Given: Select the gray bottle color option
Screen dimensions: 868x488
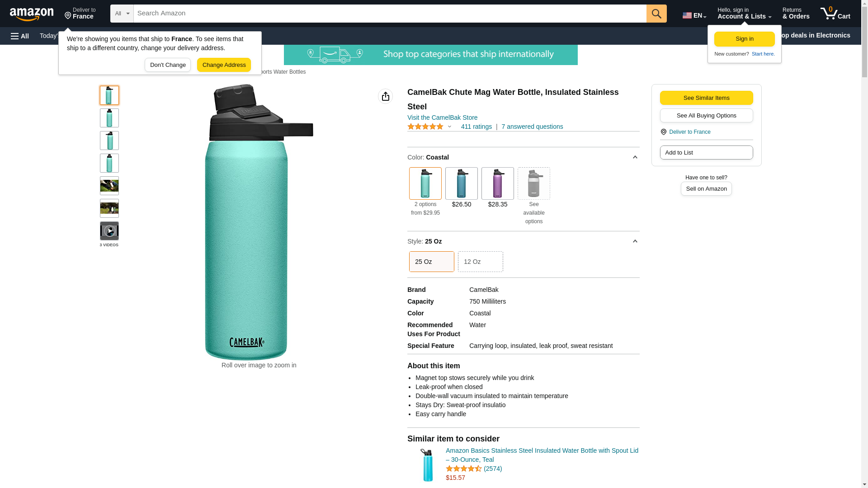Looking at the screenshot, I should coord(534,183).
